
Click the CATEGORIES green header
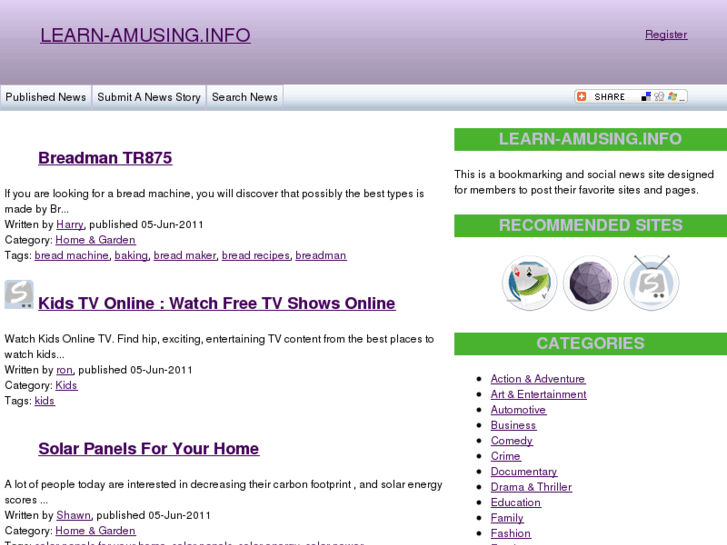coord(590,344)
